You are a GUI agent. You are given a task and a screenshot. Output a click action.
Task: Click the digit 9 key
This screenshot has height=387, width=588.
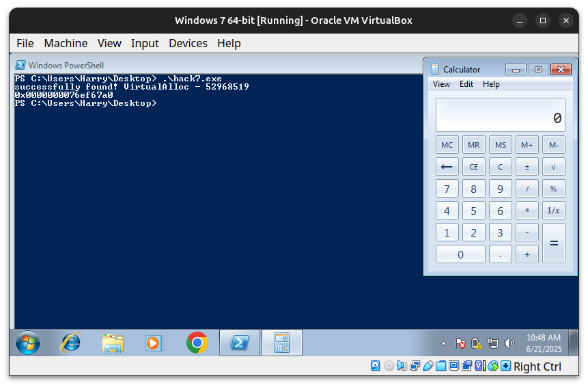click(501, 189)
